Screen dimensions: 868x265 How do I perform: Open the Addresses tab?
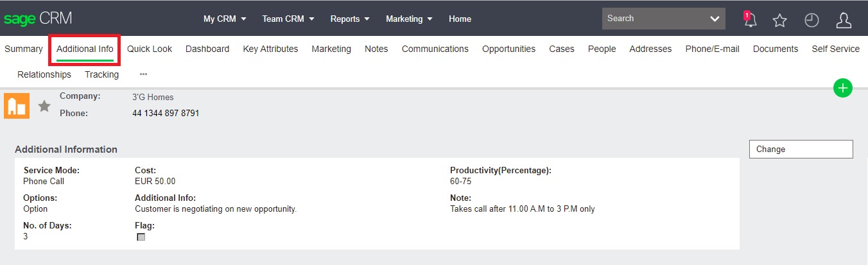(x=650, y=49)
